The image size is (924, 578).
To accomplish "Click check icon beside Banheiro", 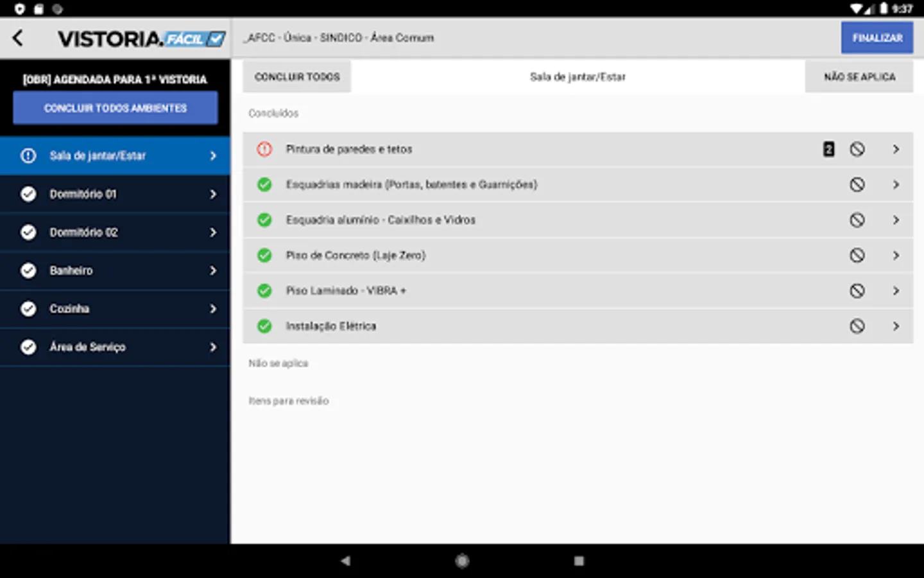I will 28,270.
